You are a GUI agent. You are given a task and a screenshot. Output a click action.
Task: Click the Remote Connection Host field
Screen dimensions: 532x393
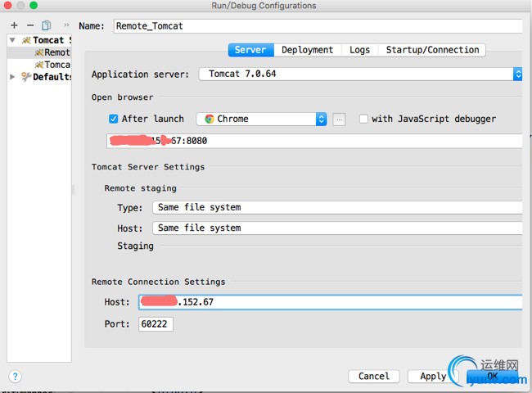(331, 302)
